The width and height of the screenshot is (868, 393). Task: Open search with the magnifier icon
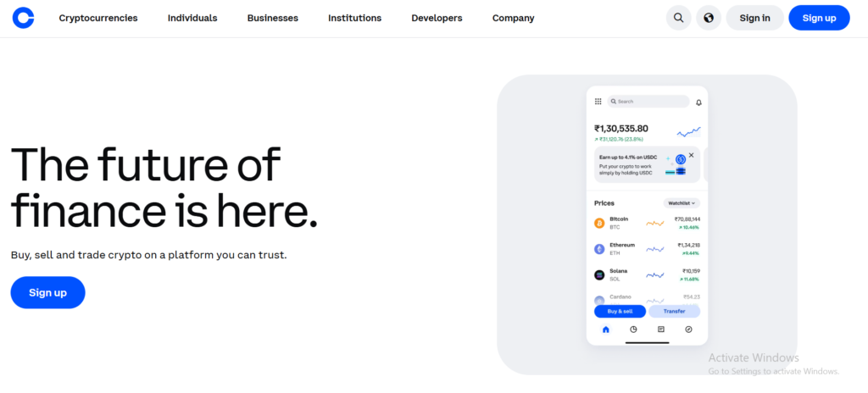[678, 18]
